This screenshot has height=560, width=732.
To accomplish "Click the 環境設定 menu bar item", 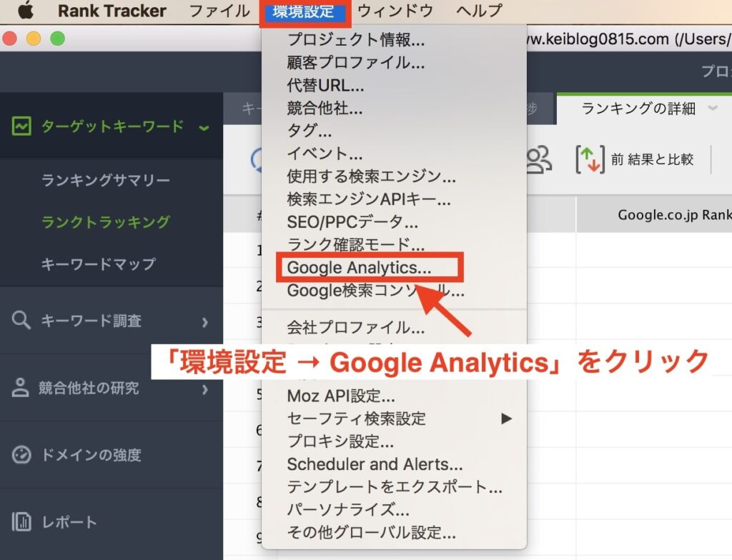I will pyautogui.click(x=303, y=11).
